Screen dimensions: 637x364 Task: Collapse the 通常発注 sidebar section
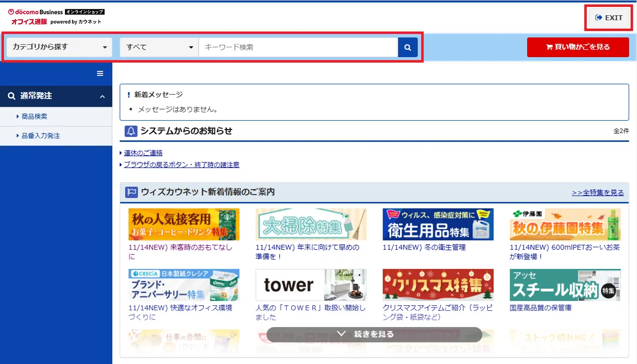(102, 97)
